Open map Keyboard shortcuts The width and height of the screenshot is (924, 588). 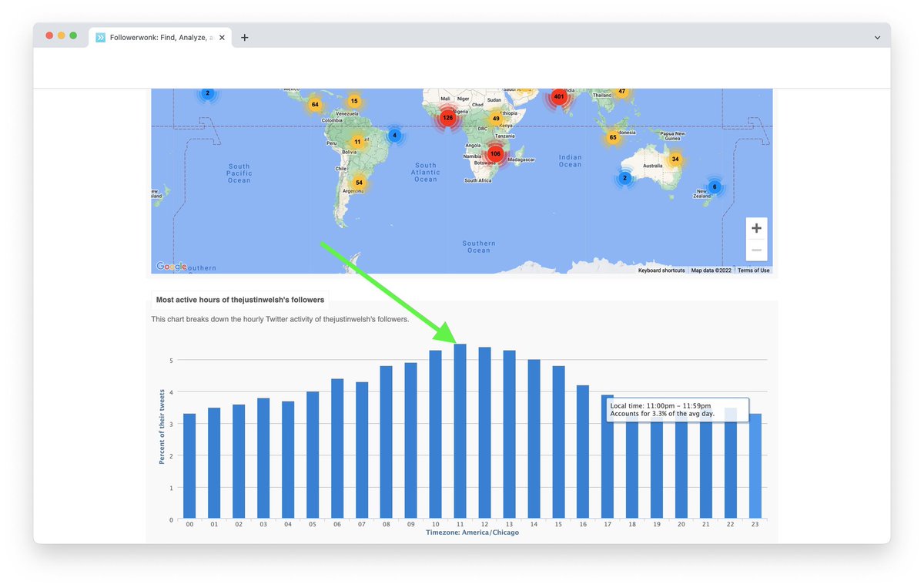(661, 270)
